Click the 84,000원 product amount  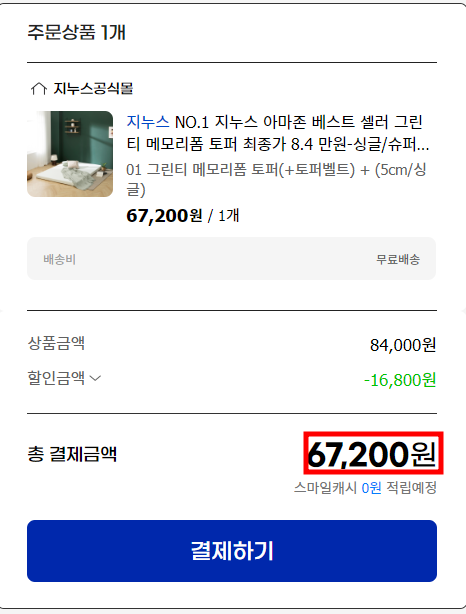(x=403, y=345)
